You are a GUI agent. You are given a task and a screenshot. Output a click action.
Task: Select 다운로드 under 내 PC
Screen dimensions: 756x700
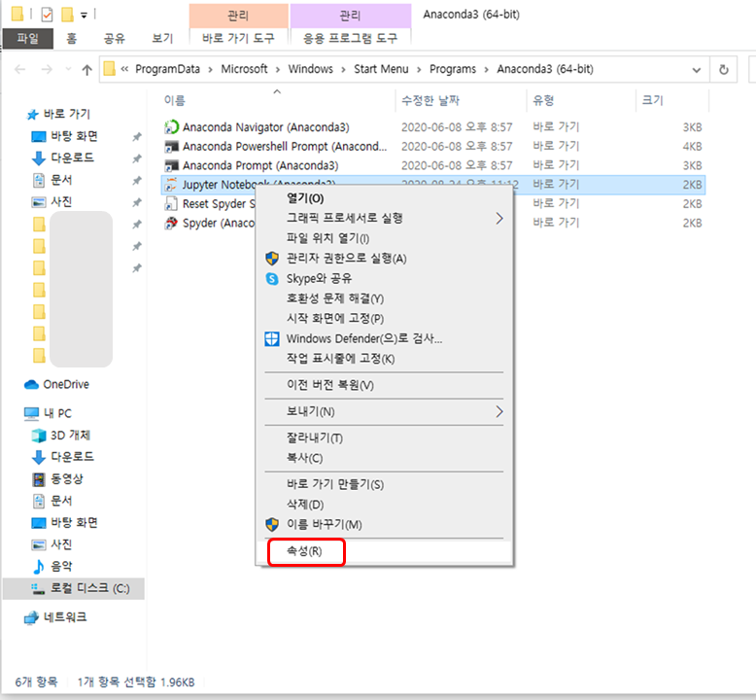click(x=72, y=457)
